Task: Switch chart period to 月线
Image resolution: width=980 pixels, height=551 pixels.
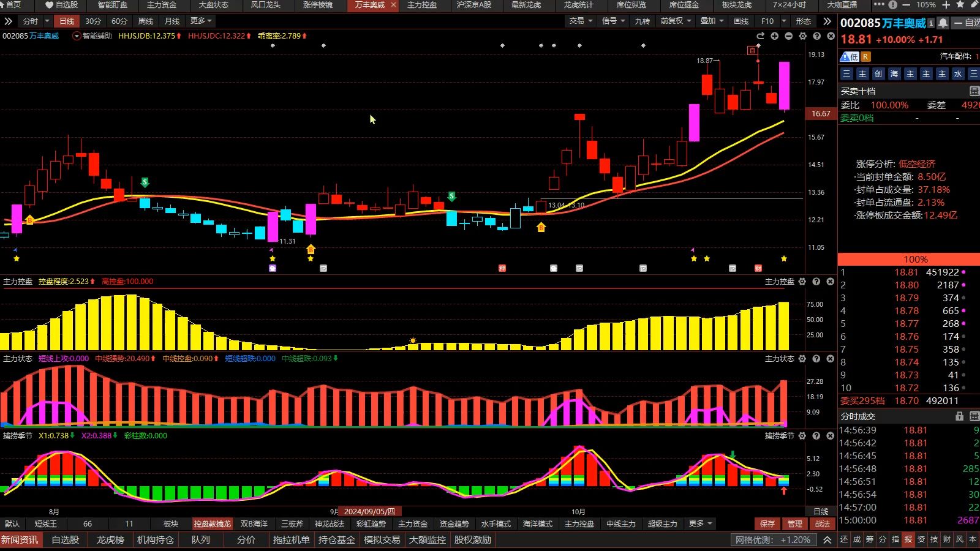Action: 172,21
